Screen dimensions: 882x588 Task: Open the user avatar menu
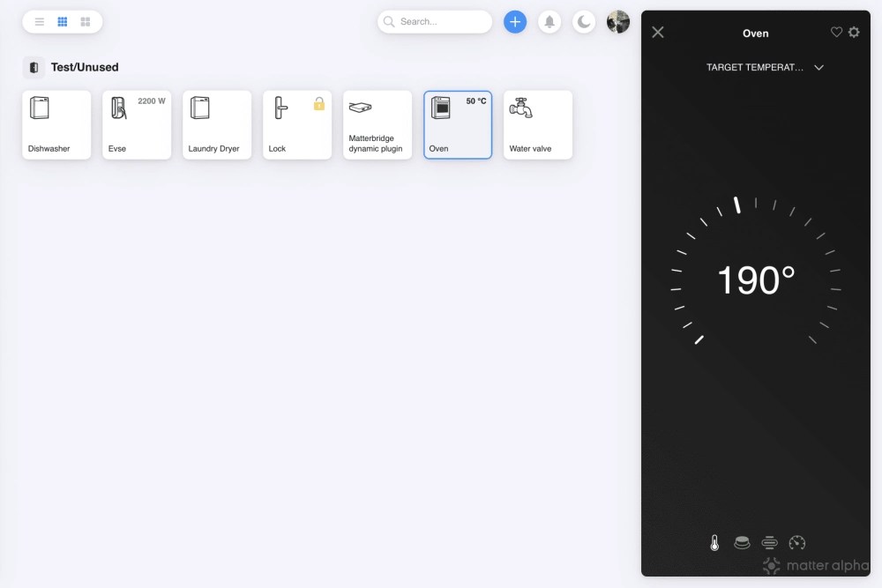point(618,22)
